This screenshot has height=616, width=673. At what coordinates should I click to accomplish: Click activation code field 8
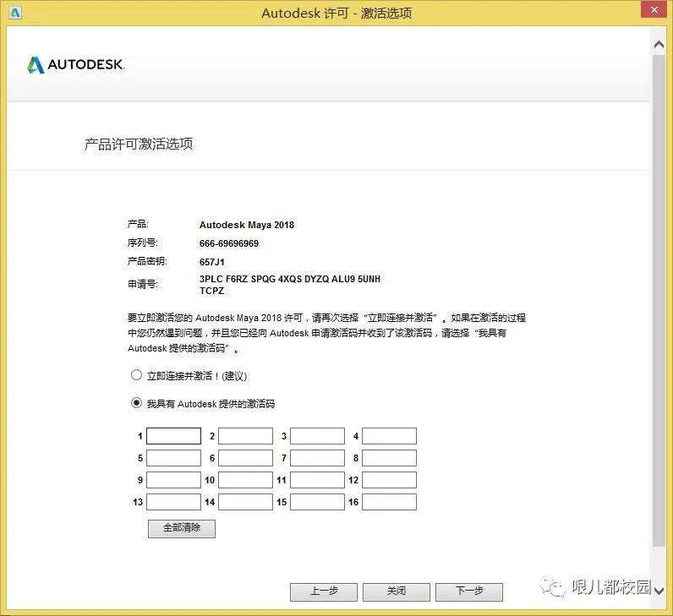pos(389,458)
